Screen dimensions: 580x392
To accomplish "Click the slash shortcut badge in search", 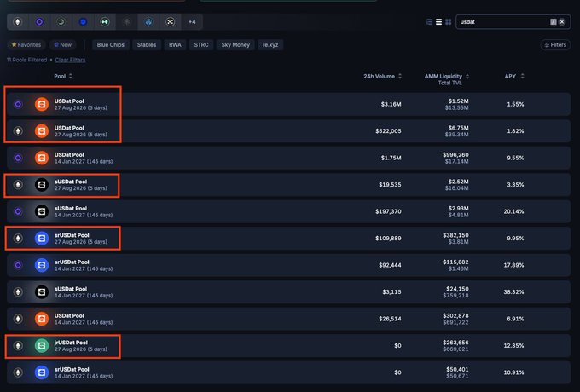I will tap(553, 22).
